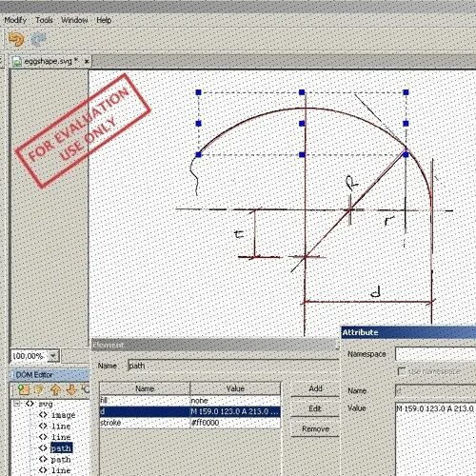Click the DOM Editor panel title bar
The image size is (476, 476).
click(50, 375)
